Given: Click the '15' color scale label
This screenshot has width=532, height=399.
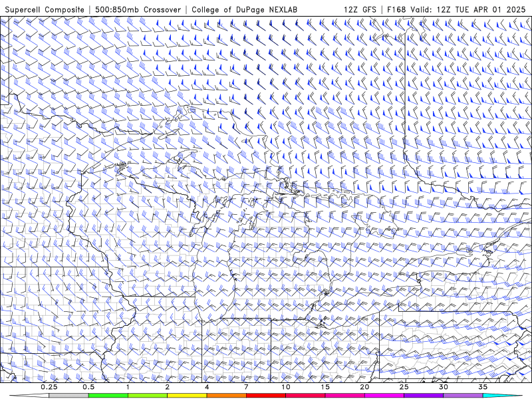Looking at the screenshot, I should click(325, 387).
